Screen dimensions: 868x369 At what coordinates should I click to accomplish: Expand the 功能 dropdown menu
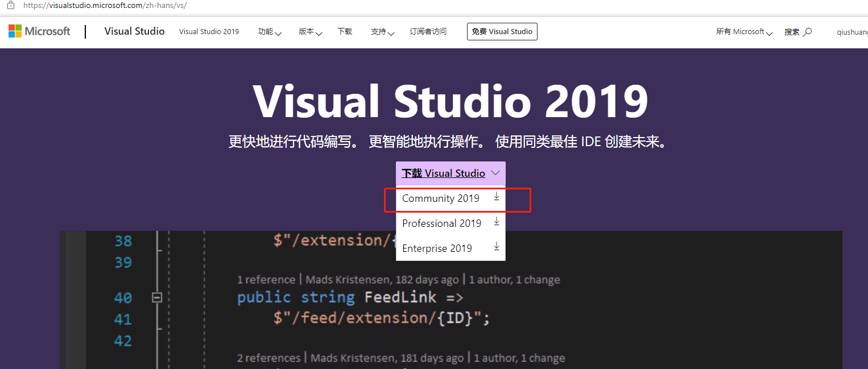[x=269, y=32]
